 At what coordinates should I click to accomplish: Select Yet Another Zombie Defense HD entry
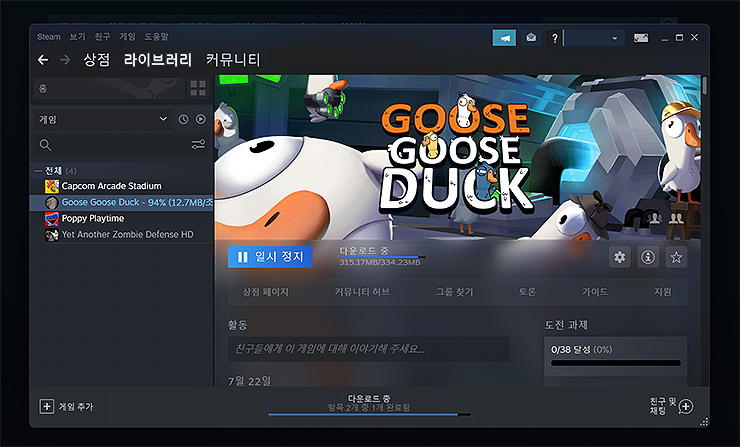pos(122,235)
